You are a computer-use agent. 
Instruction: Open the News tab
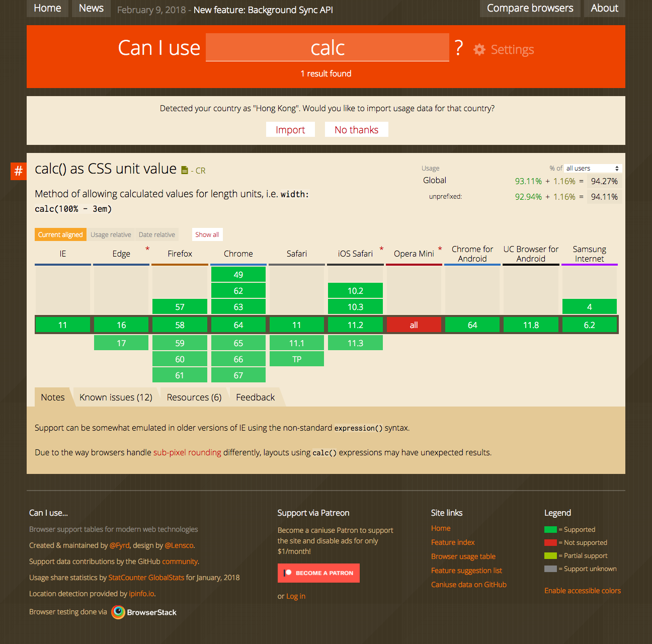(91, 8)
